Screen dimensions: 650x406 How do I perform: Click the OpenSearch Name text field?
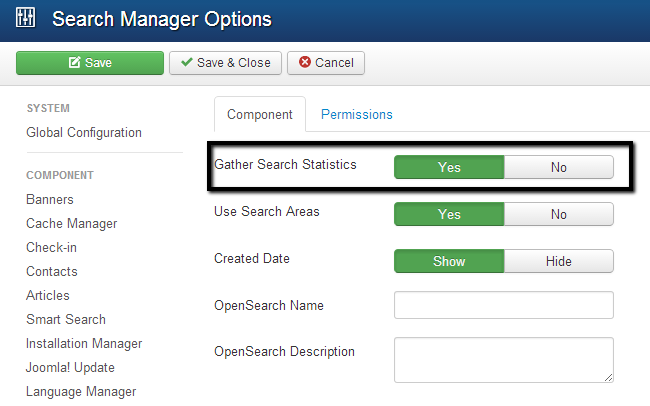tap(503, 305)
